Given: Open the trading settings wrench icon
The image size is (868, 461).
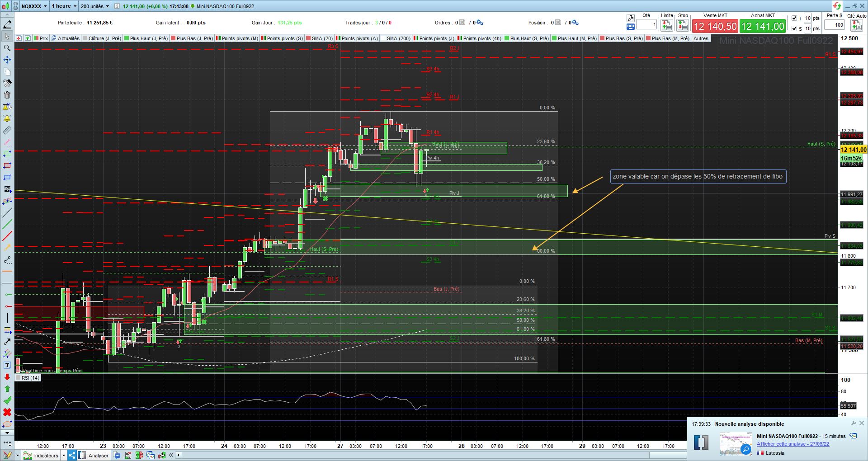Looking at the screenshot, I should 631,18.
